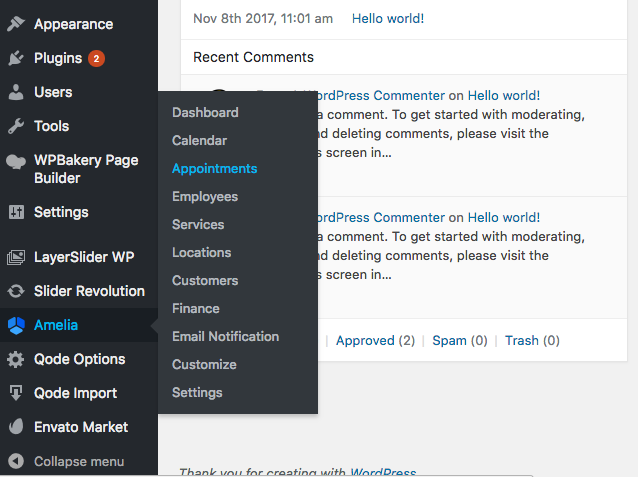This screenshot has width=638, height=477.
Task: Click the Tools wrench icon
Action: pyautogui.click(x=16, y=126)
